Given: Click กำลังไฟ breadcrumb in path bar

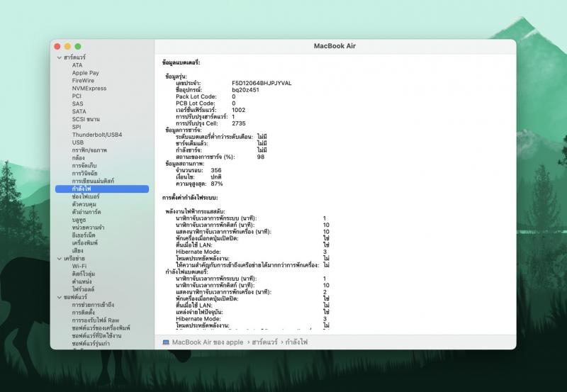Looking at the screenshot, I should pos(298,342).
